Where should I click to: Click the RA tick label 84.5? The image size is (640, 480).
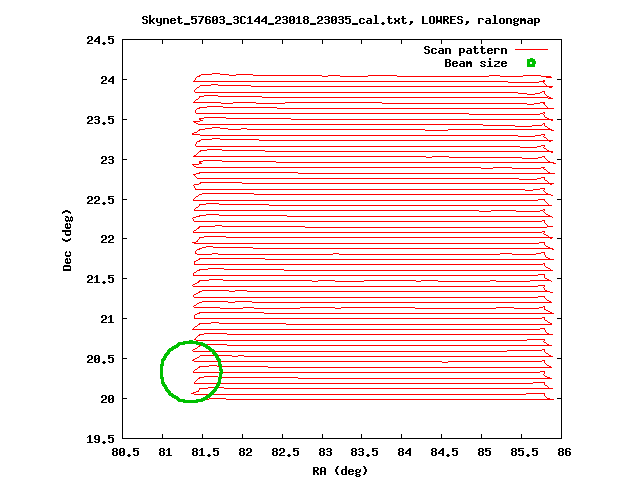pyautogui.click(x=444, y=452)
